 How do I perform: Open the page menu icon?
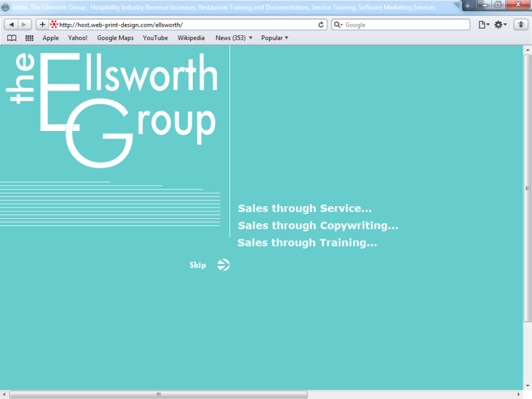484,25
